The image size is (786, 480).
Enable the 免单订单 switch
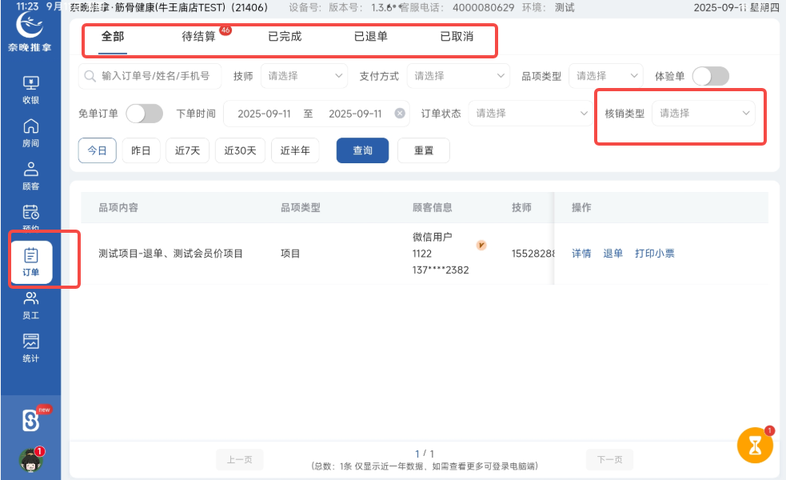[x=144, y=113]
